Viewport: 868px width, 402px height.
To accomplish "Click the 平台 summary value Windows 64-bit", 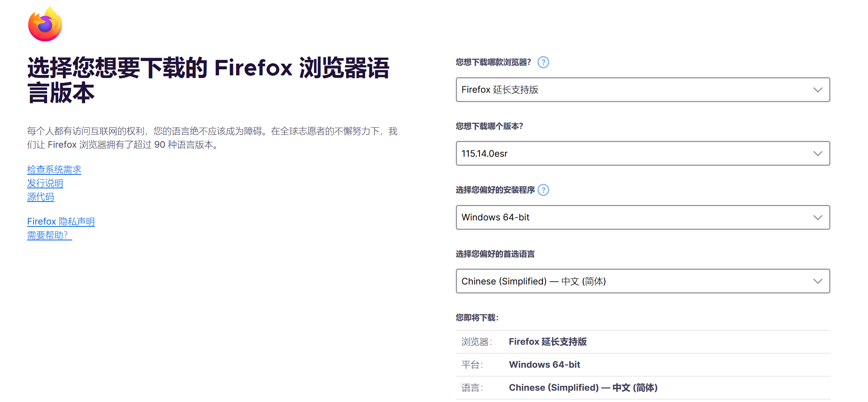I will (544, 365).
